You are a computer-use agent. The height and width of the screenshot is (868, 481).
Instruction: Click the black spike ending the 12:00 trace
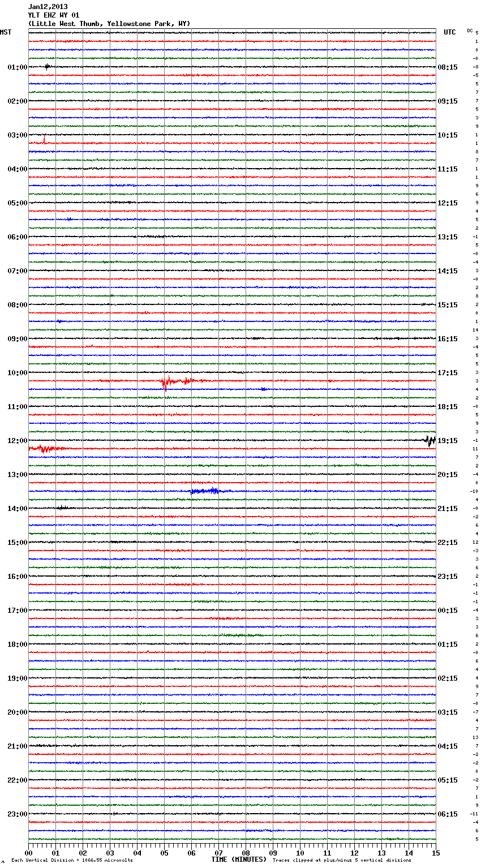coord(430,440)
